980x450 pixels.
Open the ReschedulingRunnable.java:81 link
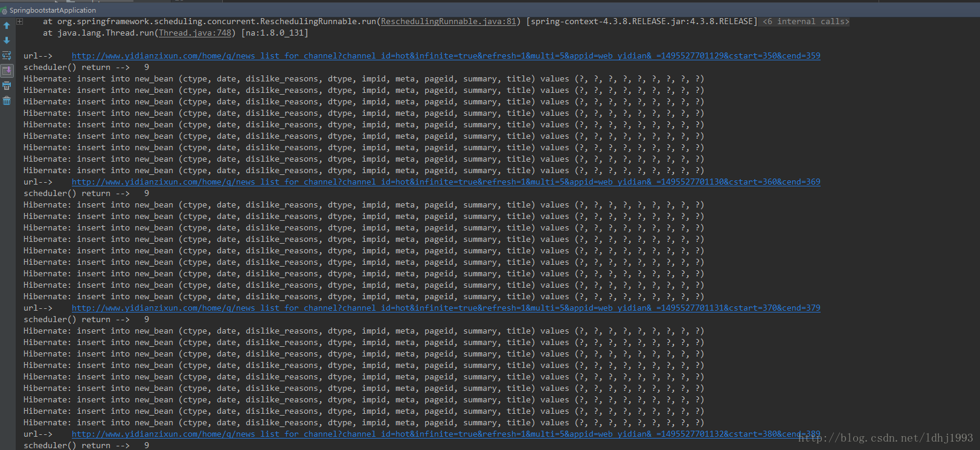click(x=449, y=22)
